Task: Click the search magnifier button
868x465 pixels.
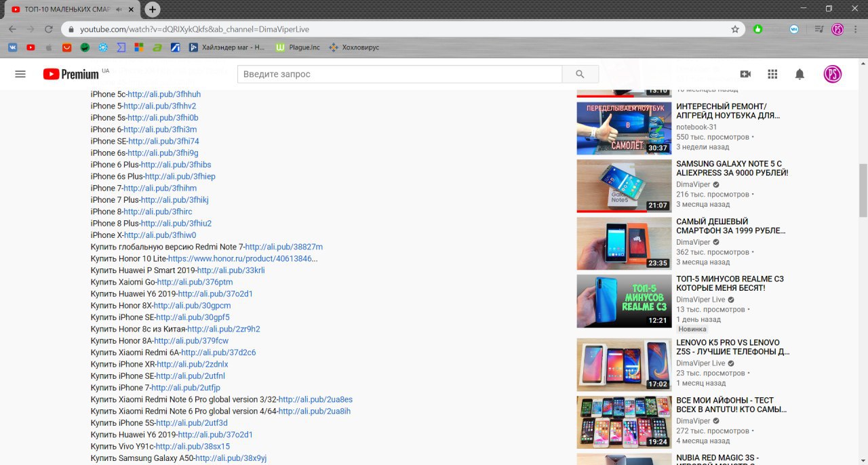Action: coord(580,74)
